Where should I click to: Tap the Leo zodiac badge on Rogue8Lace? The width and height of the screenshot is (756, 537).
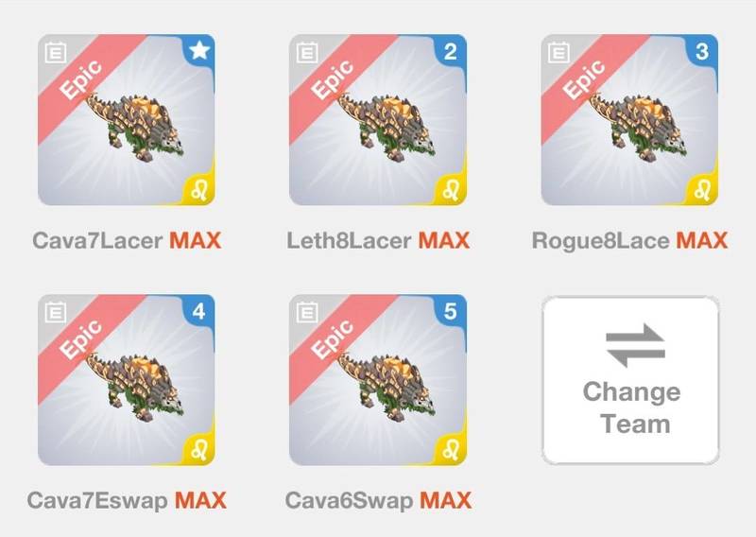pos(702,191)
